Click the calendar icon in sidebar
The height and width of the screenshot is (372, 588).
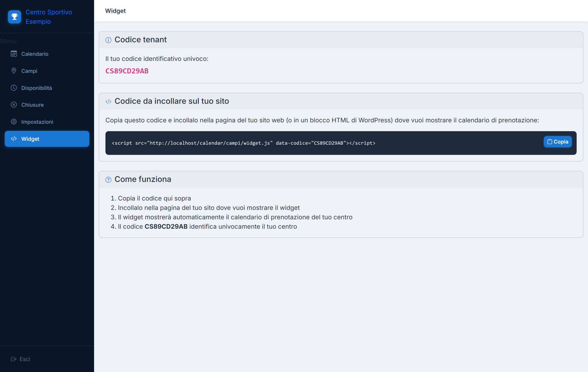click(14, 54)
